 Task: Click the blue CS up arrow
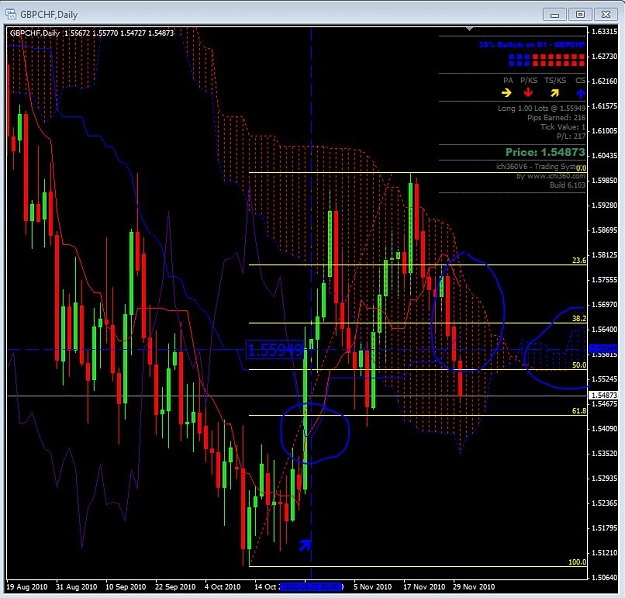click(580, 94)
